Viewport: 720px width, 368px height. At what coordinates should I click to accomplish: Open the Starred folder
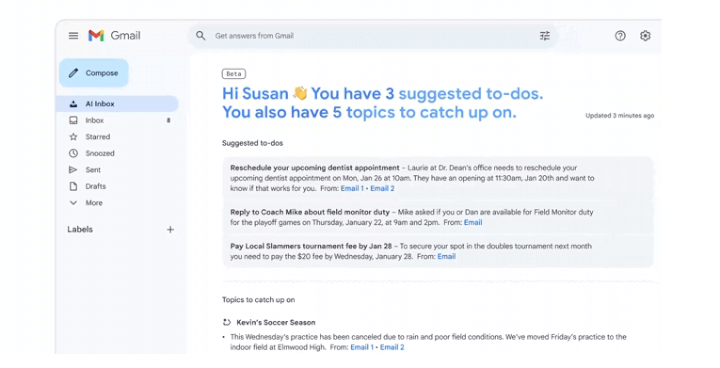[x=117, y=137]
